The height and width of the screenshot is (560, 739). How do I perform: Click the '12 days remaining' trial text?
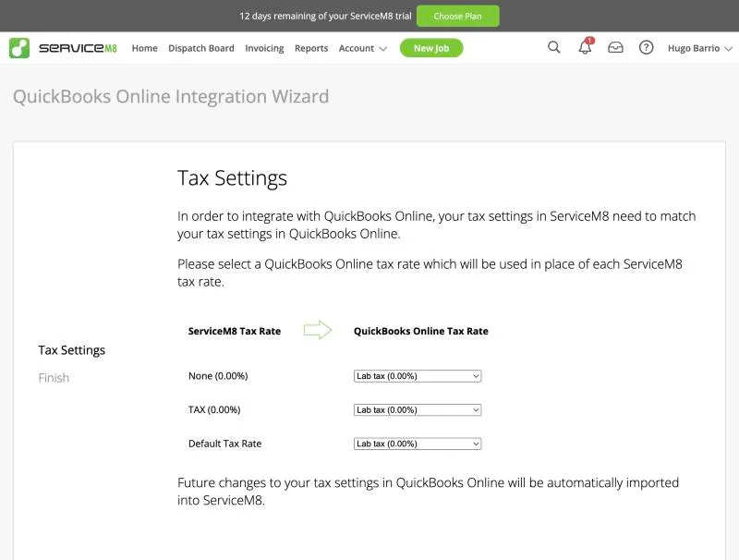[325, 16]
